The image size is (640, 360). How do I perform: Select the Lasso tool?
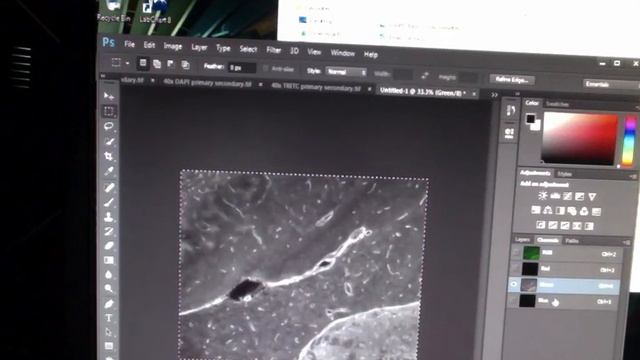[109, 126]
